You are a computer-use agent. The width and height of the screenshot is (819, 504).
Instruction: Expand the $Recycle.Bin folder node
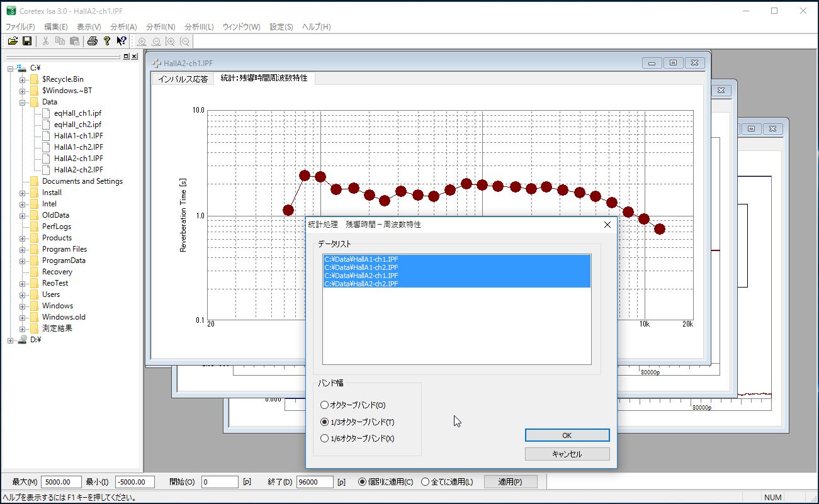tap(23, 79)
